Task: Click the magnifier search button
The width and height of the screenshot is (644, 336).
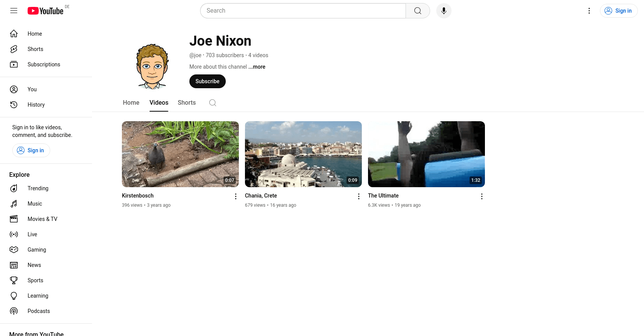Action: pos(417,11)
